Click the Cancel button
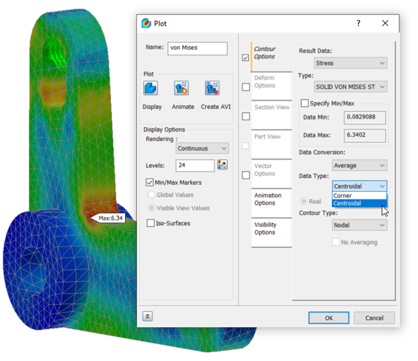This screenshot has width=418, height=361. click(374, 318)
